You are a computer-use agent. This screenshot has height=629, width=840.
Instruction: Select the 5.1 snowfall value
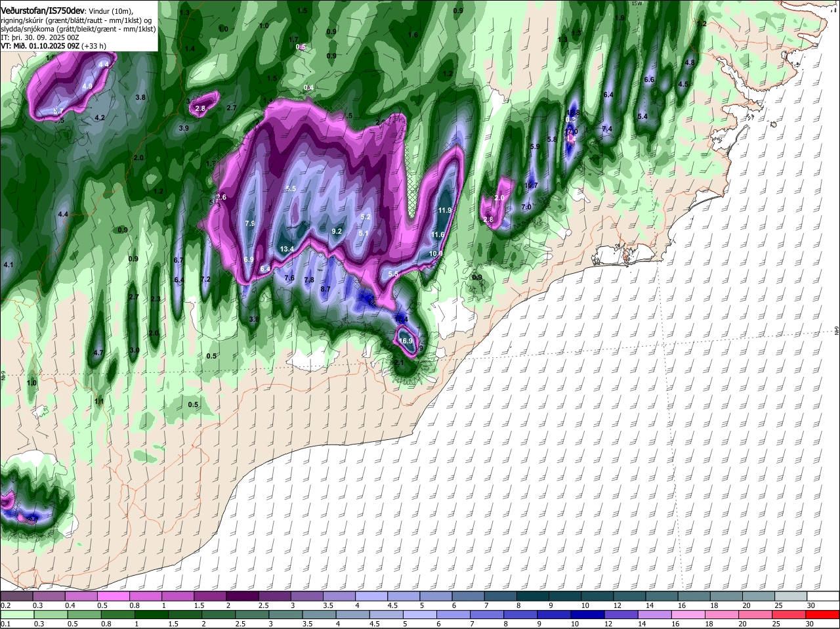click(x=364, y=232)
